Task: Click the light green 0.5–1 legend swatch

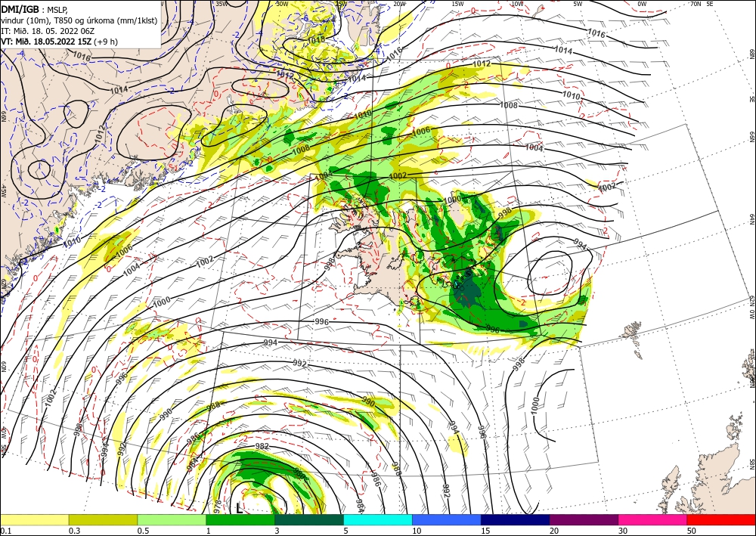Action: [172, 519]
